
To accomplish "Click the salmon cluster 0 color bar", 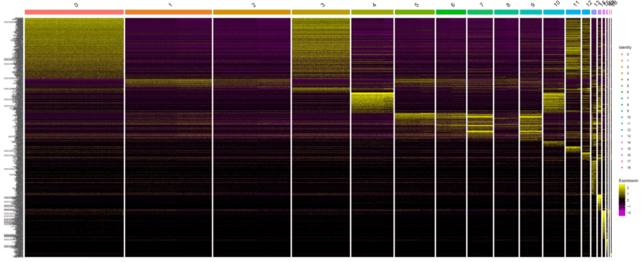I will (x=74, y=13).
